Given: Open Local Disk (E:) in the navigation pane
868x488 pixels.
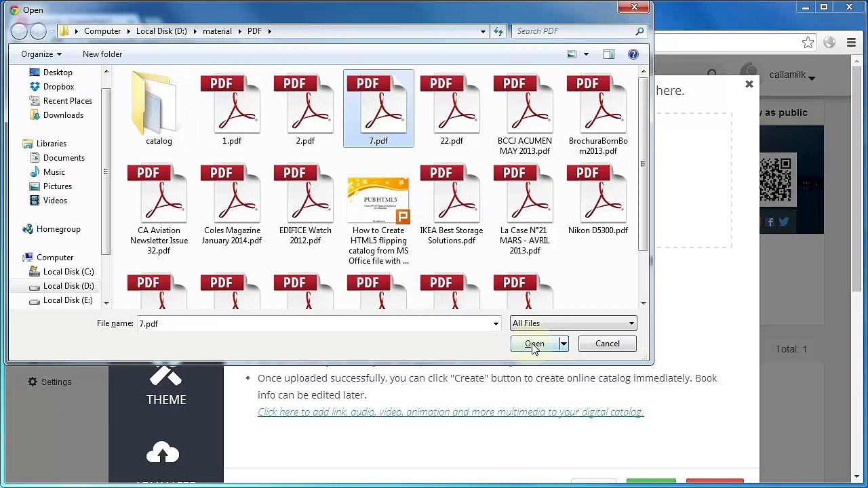Looking at the screenshot, I should (x=67, y=300).
